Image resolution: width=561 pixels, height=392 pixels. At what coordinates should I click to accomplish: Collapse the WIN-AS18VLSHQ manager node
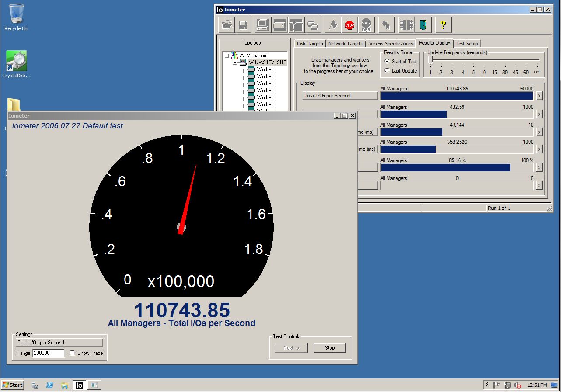pos(235,62)
